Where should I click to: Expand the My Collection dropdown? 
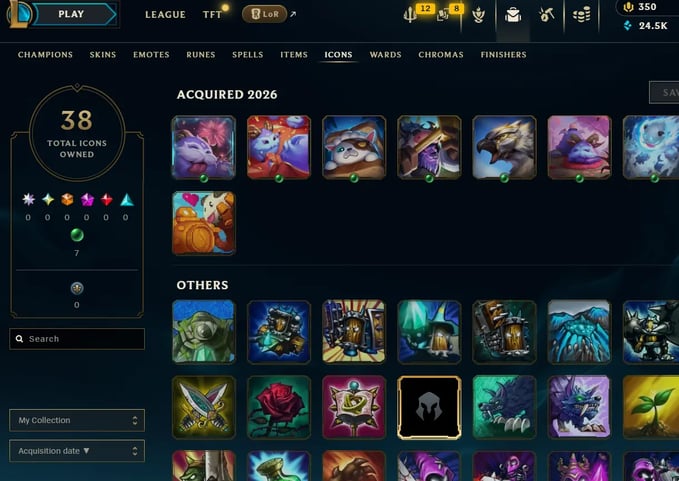(x=77, y=420)
